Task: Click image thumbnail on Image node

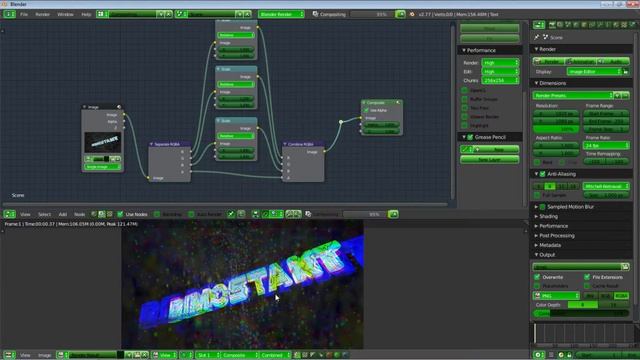Action: (x=103, y=142)
